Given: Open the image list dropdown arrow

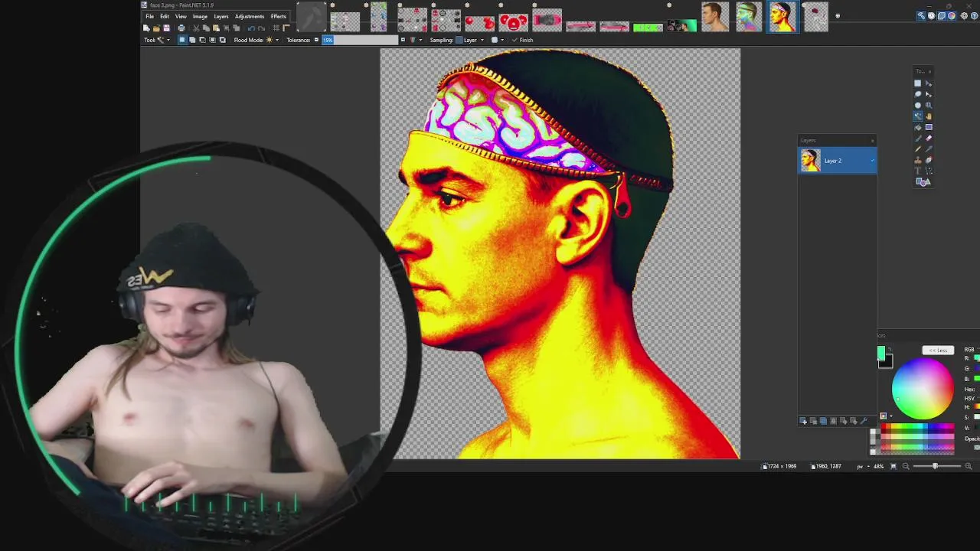Looking at the screenshot, I should [838, 15].
